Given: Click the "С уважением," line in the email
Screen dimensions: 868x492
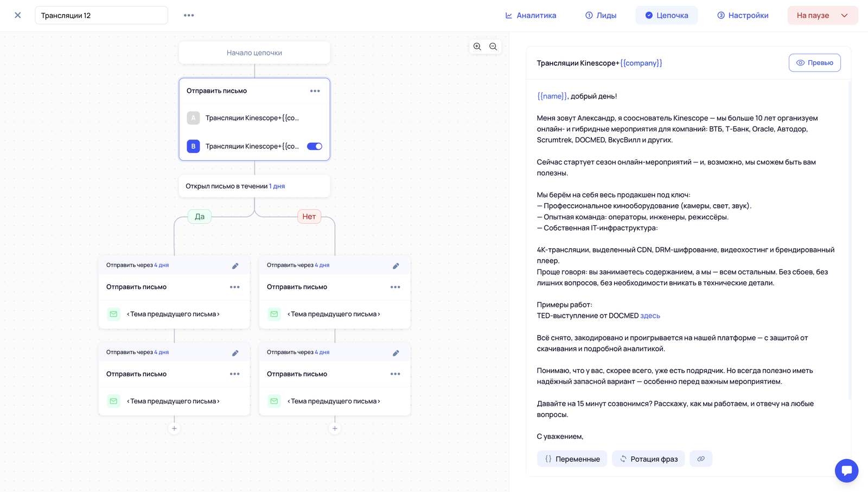Looking at the screenshot, I should pos(560,437).
